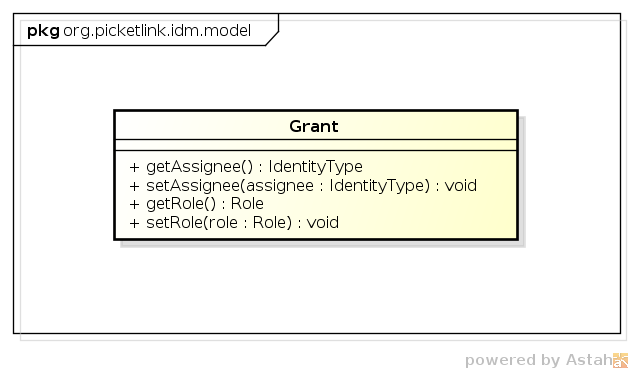Click the IdentityType return type of getAssignee
Viewport: 633px width, 373px height.
(x=316, y=167)
